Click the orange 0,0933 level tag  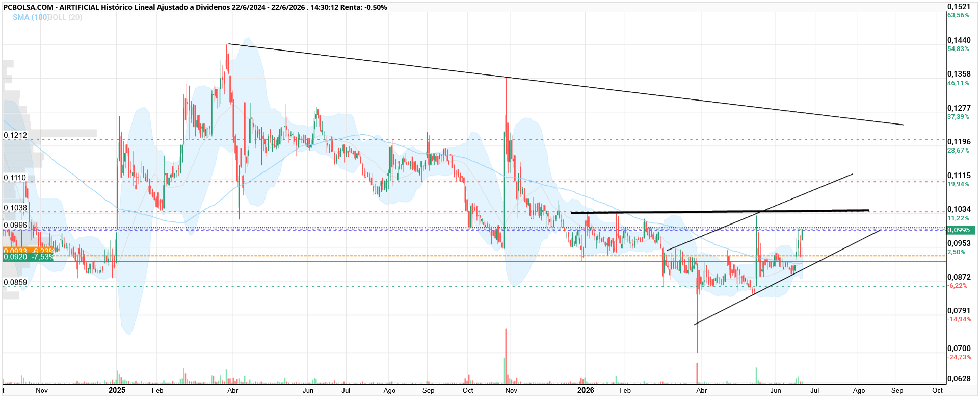coord(28,250)
